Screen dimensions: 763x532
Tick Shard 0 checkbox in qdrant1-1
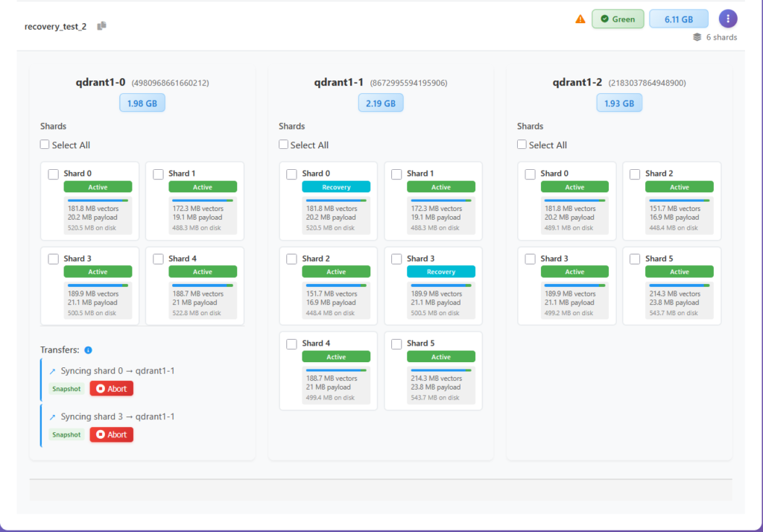[292, 174]
